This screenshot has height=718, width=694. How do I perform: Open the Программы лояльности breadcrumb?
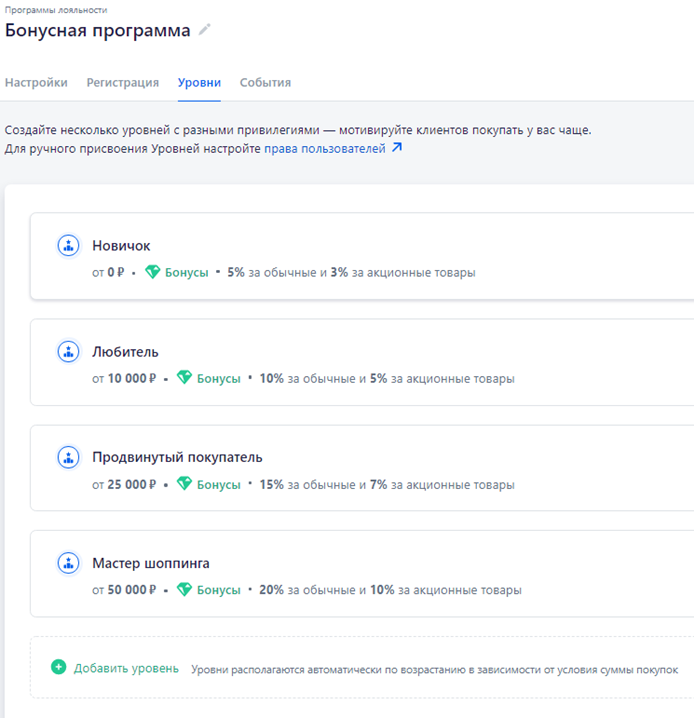coord(56,10)
